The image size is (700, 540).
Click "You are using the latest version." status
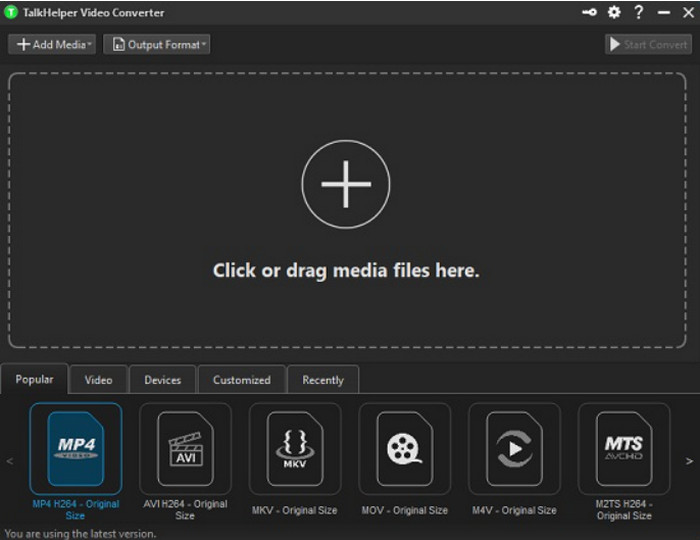[x=80, y=533]
